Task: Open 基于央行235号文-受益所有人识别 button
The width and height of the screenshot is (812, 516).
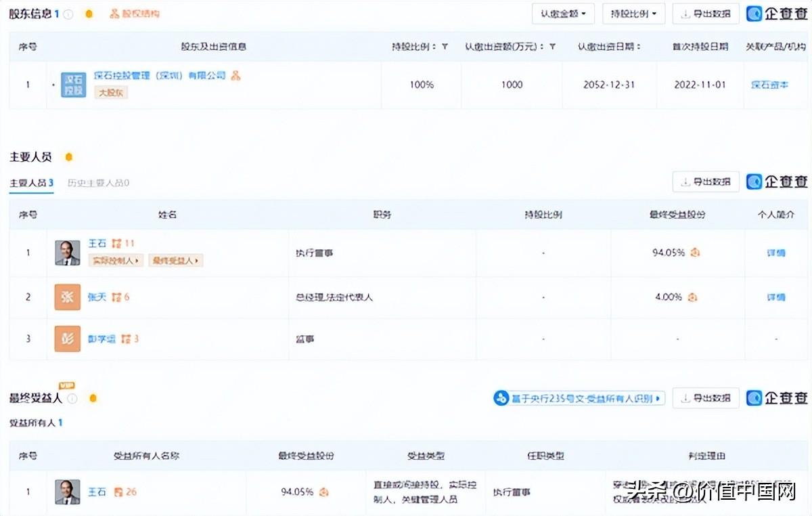Action: (x=579, y=398)
